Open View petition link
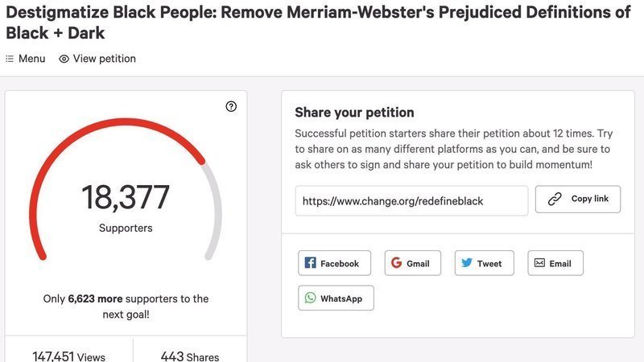This screenshot has height=362, width=644. click(104, 59)
